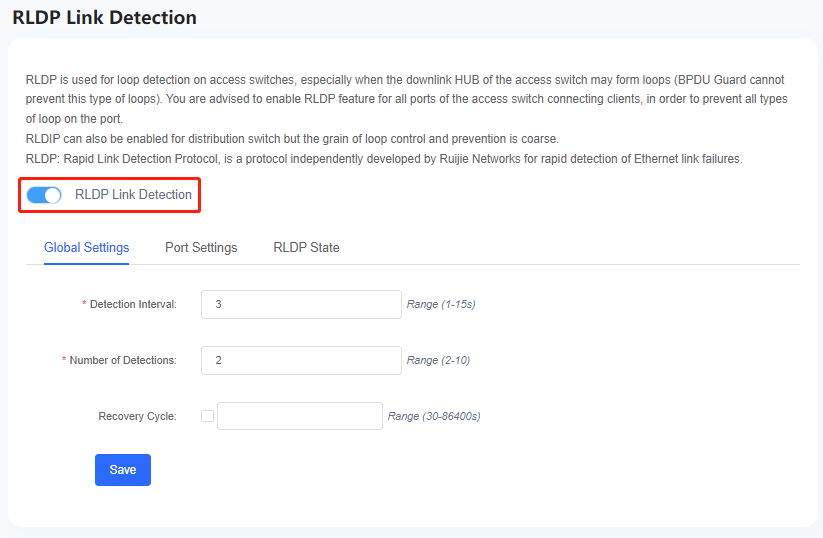Click the paragraph starting "RLDP is used for"
The height and width of the screenshot is (538, 823).
[407, 99]
